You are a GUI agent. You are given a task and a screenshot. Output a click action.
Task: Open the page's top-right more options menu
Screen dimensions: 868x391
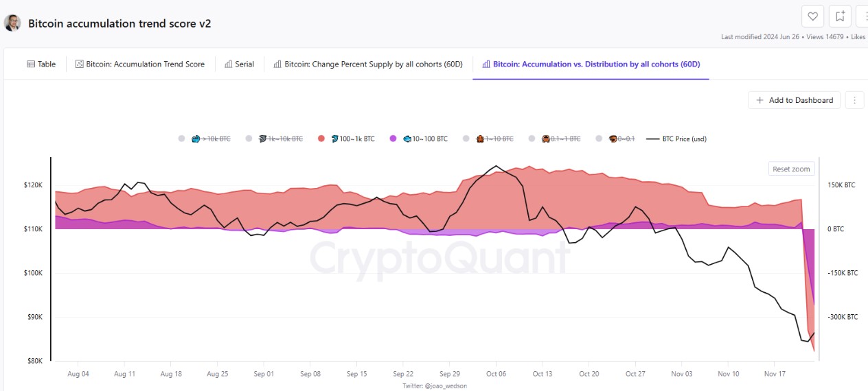(863, 16)
